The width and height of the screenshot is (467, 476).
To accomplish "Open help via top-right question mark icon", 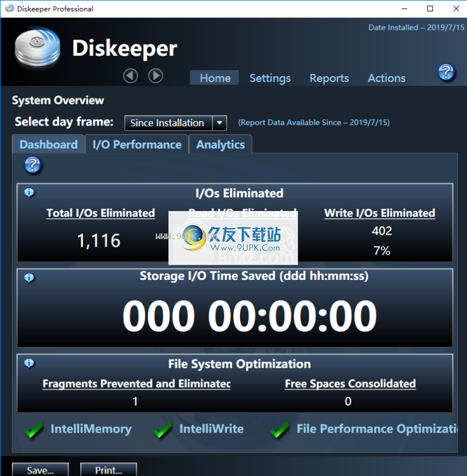I will coord(446,72).
